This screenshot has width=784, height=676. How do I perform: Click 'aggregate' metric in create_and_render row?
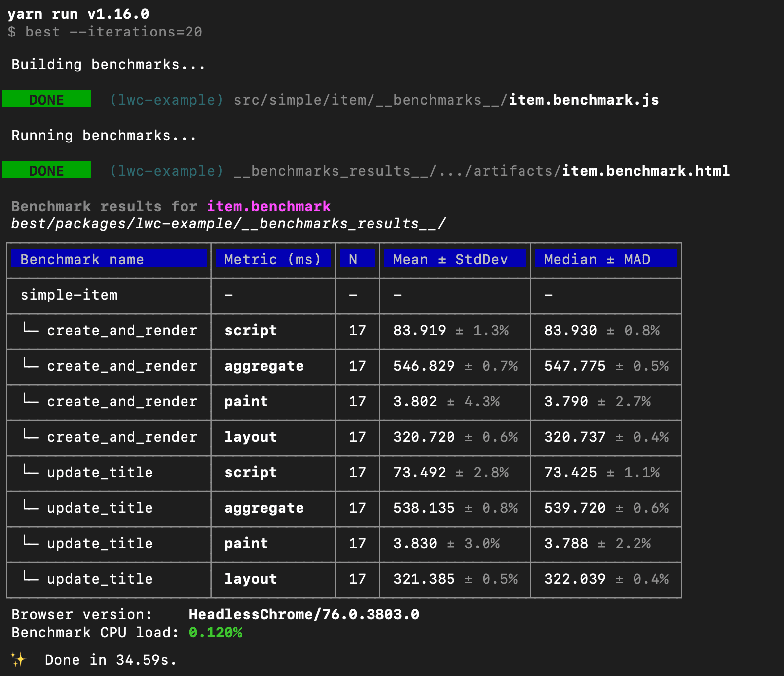click(264, 366)
